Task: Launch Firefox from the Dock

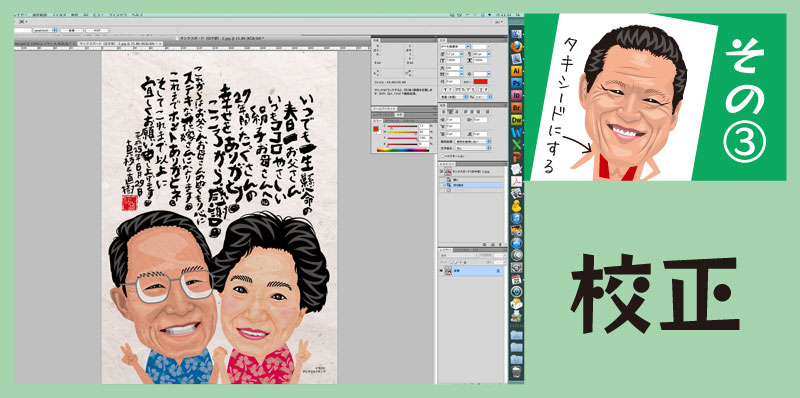Action: click(x=516, y=46)
